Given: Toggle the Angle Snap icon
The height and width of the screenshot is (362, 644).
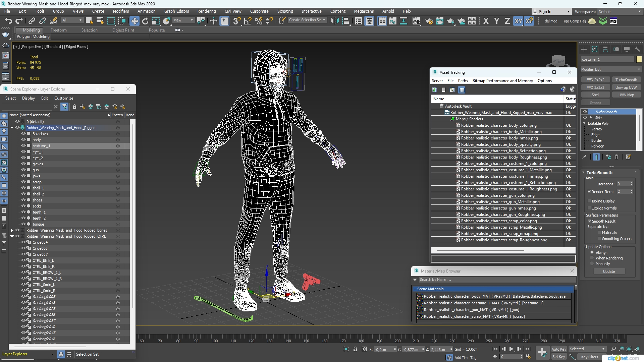Looking at the screenshot, I should pyautogui.click(x=248, y=21).
